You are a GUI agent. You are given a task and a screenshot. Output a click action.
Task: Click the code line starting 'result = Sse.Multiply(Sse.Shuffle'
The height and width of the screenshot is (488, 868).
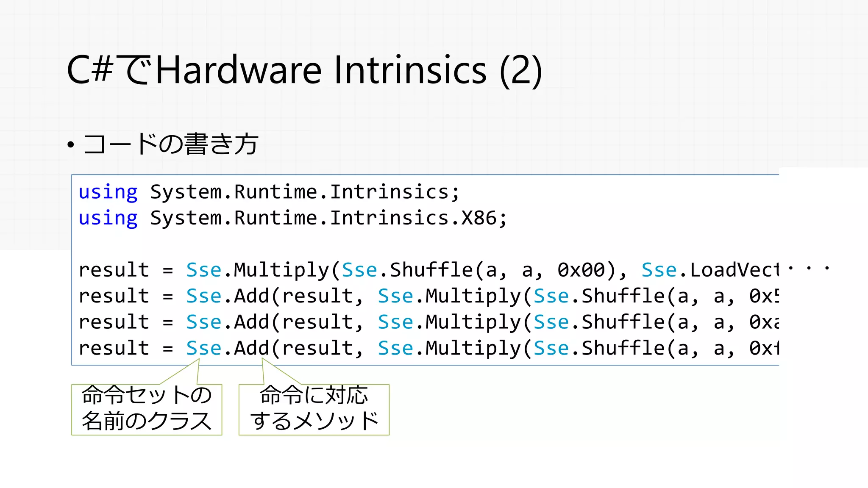(429, 270)
